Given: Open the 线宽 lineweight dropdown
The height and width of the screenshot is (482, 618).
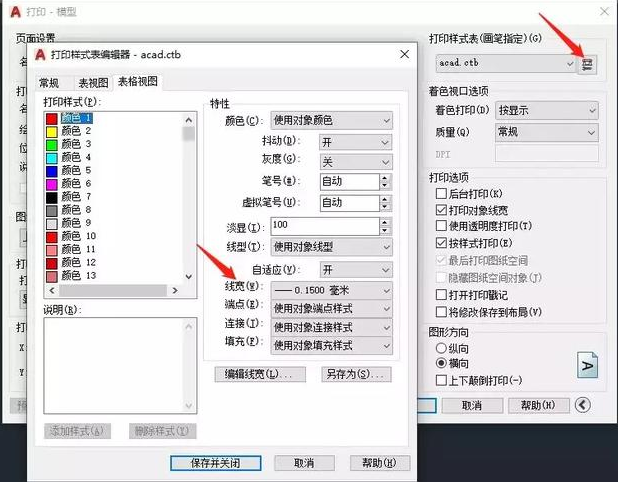Looking at the screenshot, I should (331, 290).
